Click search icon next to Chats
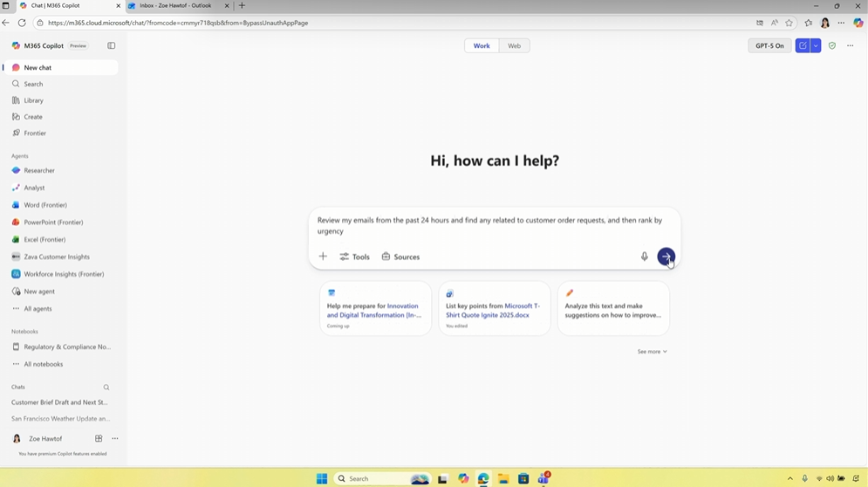Screen dimensions: 868x487 (x=106, y=388)
